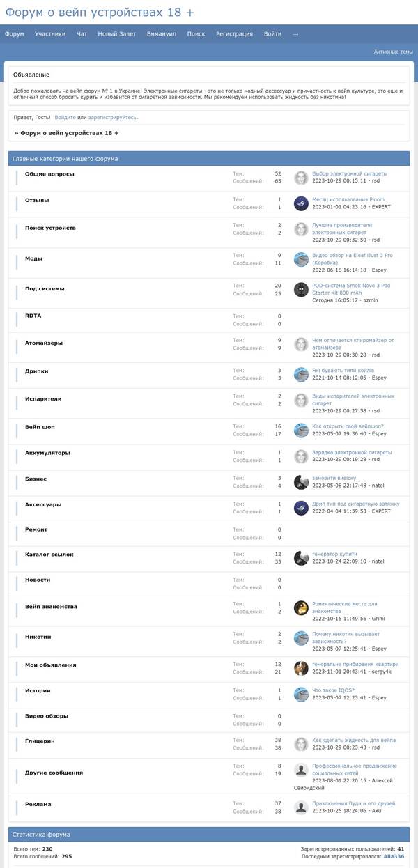Open the last registered user Alla336 profile
Viewport: 418px width, 868px height.
(x=394, y=856)
